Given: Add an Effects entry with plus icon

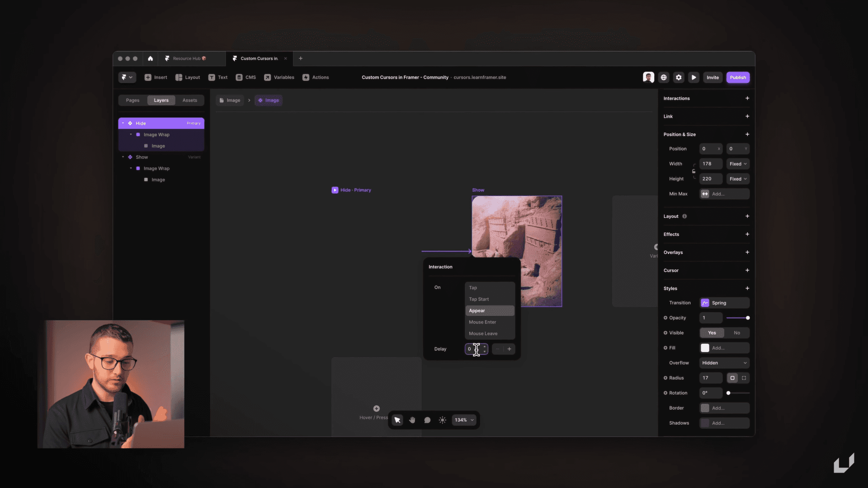Looking at the screenshot, I should tap(747, 235).
